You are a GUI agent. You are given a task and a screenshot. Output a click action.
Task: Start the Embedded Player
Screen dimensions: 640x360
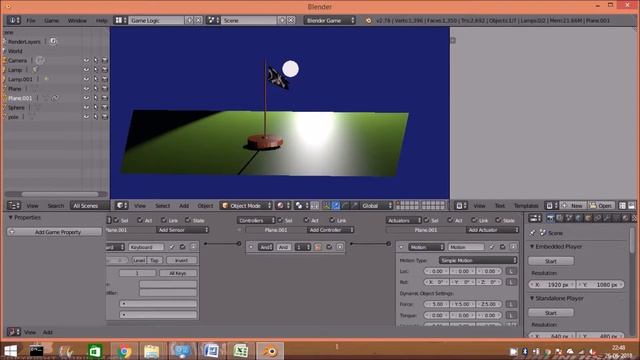[551, 261]
